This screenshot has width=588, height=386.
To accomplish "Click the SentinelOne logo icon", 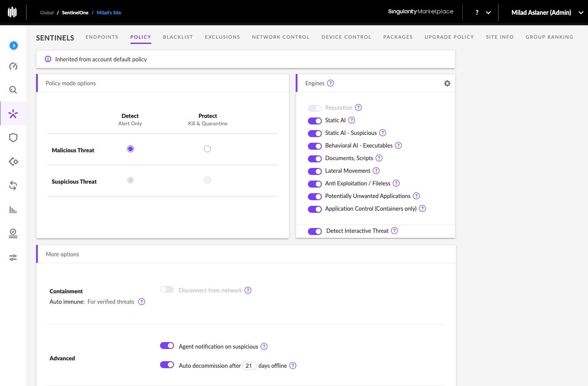I will point(13,12).
